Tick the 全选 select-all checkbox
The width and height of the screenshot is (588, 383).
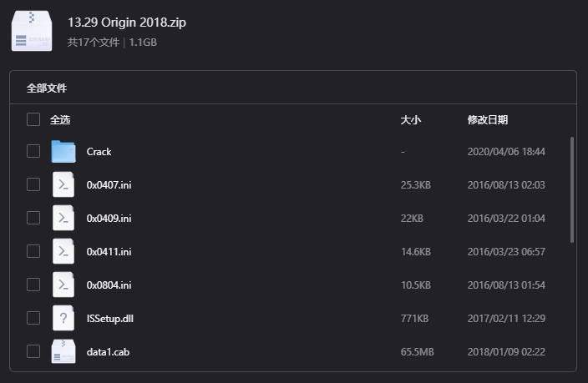click(33, 119)
